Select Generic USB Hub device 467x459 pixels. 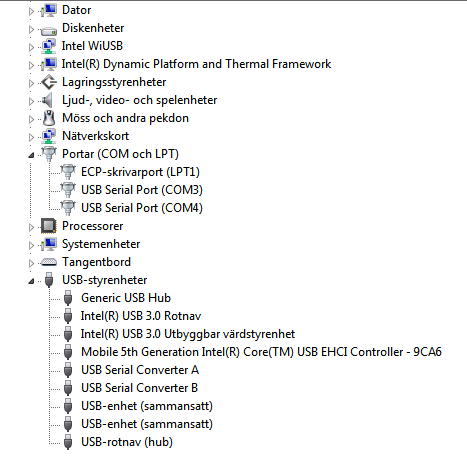pyautogui.click(x=126, y=298)
